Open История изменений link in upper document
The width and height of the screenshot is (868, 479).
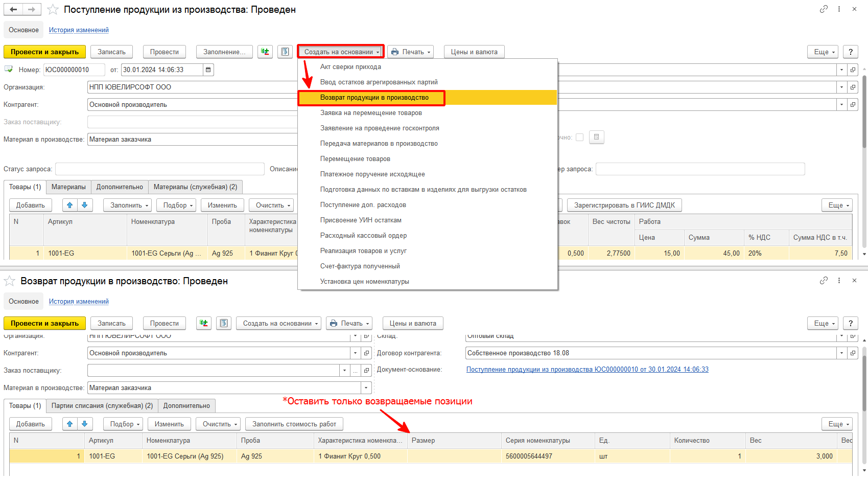(79, 30)
